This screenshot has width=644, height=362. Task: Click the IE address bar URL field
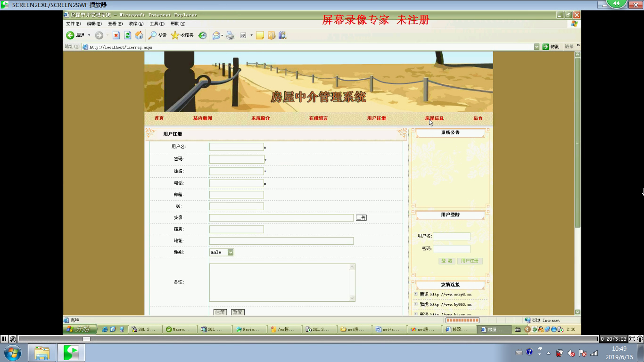click(x=311, y=47)
